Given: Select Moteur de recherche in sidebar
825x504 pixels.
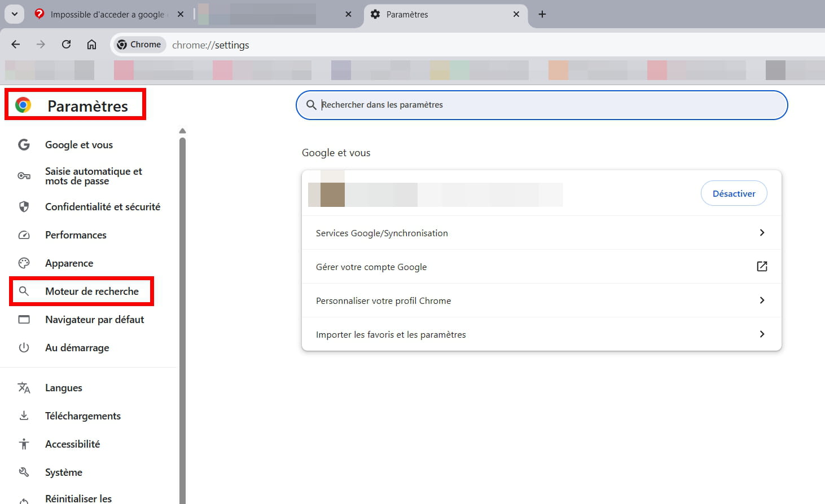Looking at the screenshot, I should pos(91,291).
